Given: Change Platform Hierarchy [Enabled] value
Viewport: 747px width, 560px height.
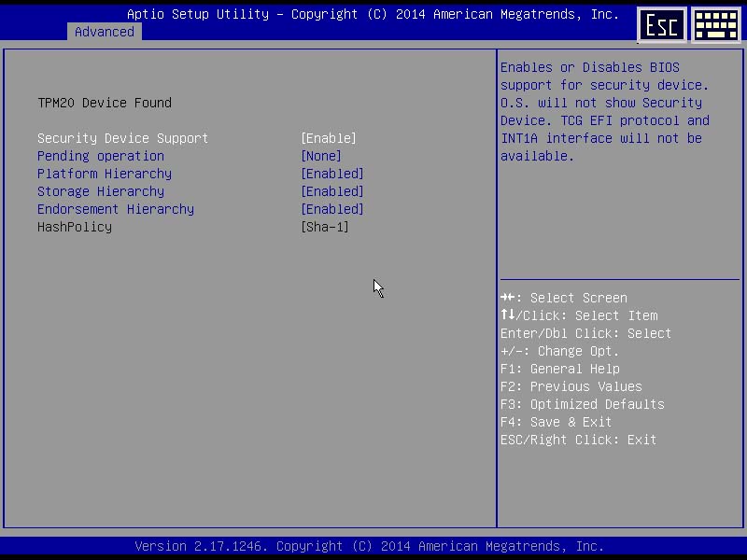Looking at the screenshot, I should pos(332,174).
